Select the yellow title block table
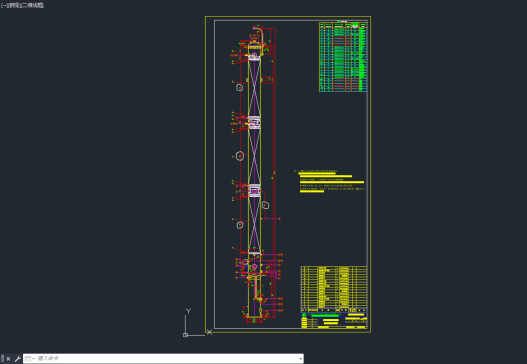527x364 pixels. click(x=334, y=297)
